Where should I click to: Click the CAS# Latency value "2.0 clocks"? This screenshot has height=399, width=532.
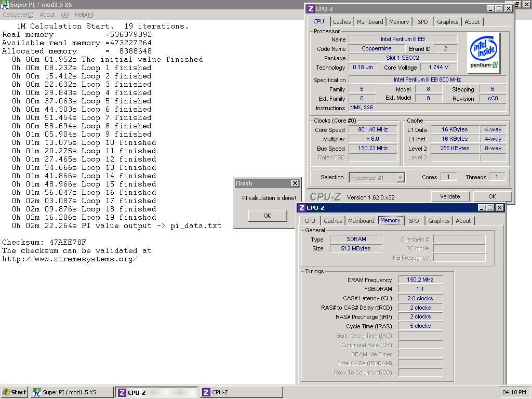click(420, 298)
